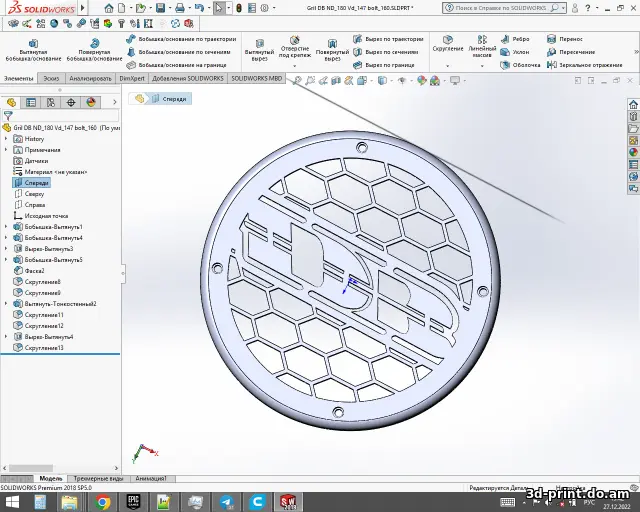Screen dimensions: 640x512
Task: Switch to the Анализировать ribbon tab
Action: 91,78
